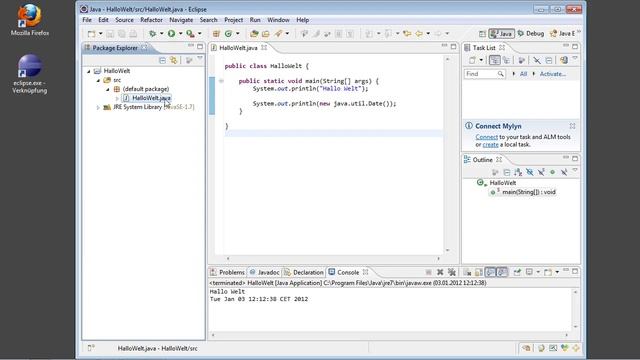Switch to the Debug perspective
640x360 pixels.
[531, 34]
